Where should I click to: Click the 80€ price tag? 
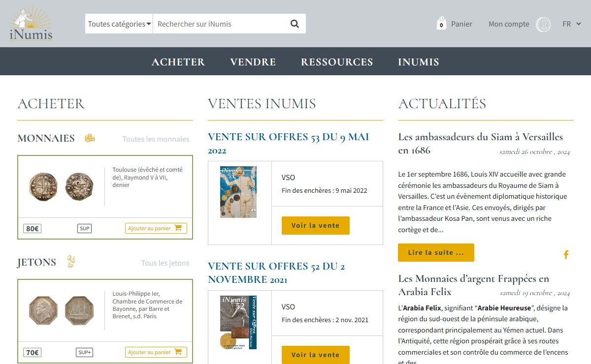(32, 228)
